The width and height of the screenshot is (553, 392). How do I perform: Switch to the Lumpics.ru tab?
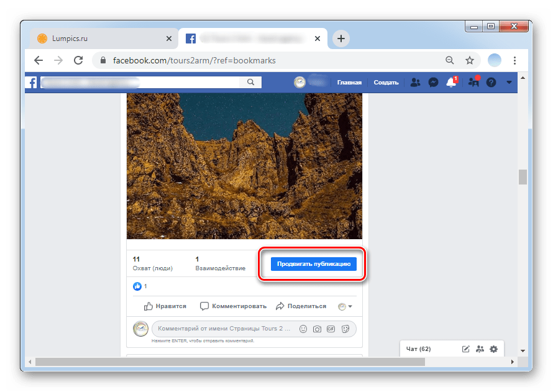102,39
